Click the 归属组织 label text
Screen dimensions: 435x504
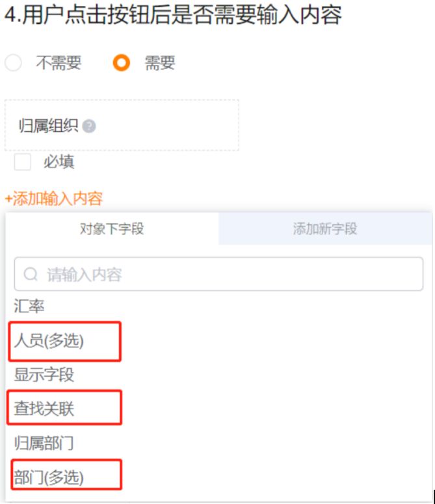(49, 126)
